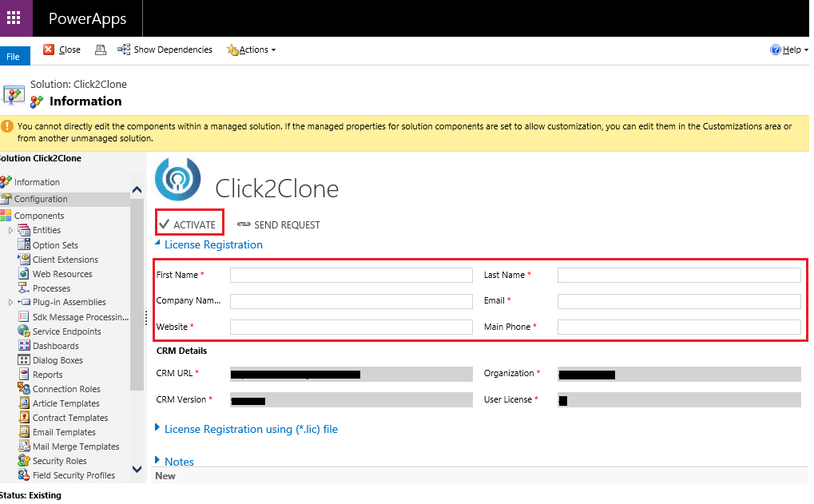The height and width of the screenshot is (504, 814).
Task: Click the Article Templates icon
Action: pos(24,403)
